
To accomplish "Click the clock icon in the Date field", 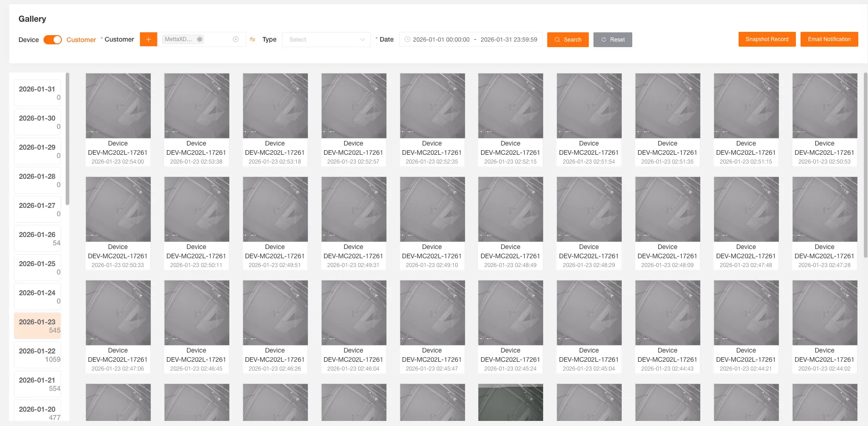I will tap(407, 39).
